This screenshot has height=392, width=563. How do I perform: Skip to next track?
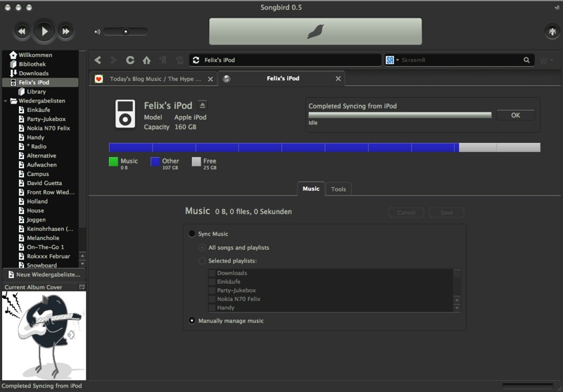point(65,31)
